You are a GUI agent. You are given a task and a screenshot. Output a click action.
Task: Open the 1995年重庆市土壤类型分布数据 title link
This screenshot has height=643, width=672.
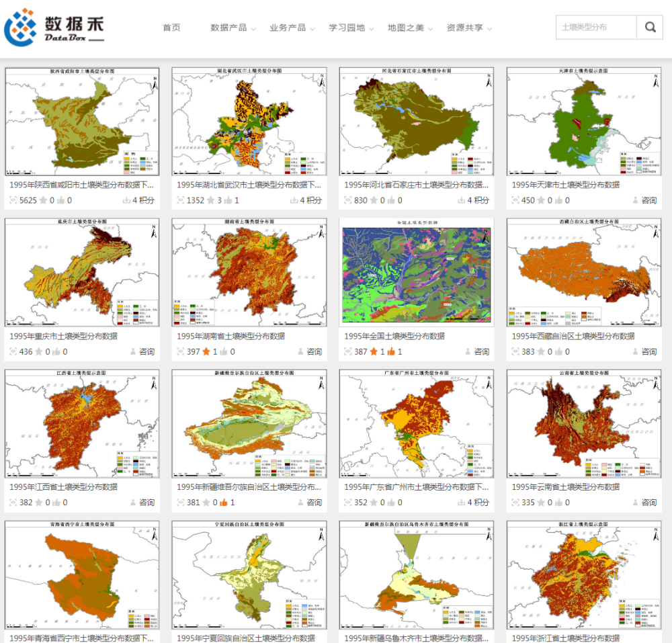coord(63,336)
